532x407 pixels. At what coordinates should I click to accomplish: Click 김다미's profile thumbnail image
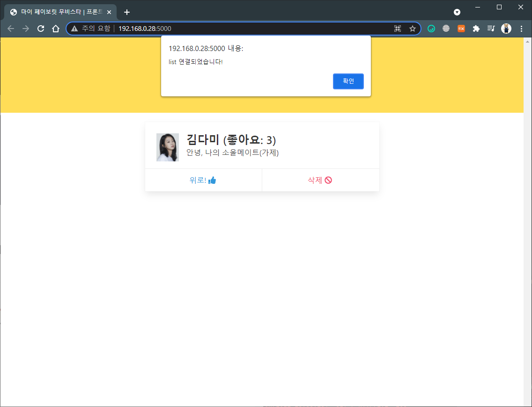pyautogui.click(x=168, y=147)
